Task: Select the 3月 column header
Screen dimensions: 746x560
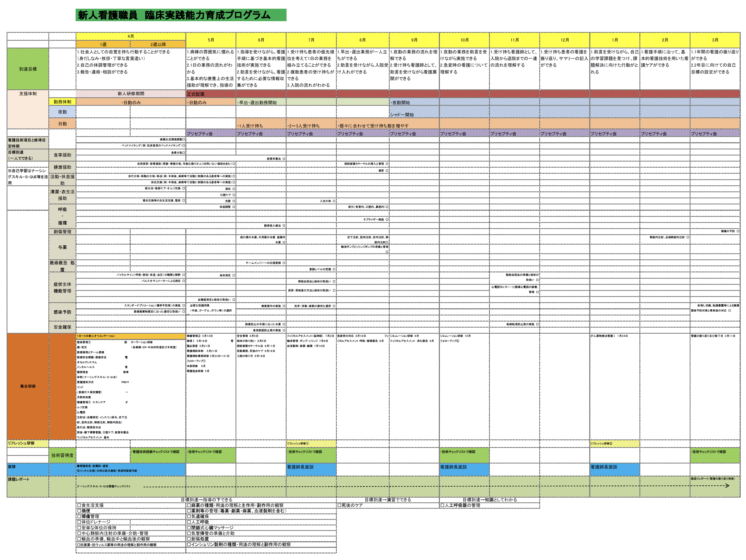Action: [x=715, y=40]
